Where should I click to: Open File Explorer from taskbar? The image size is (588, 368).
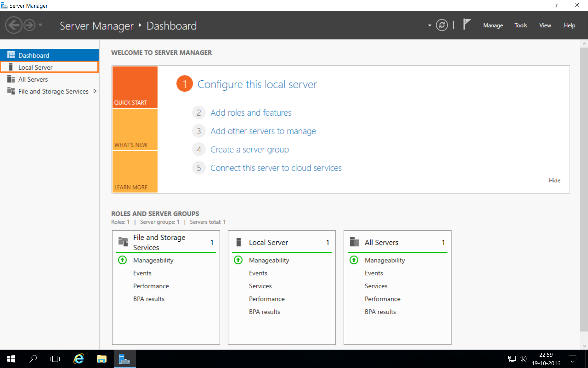(101, 359)
